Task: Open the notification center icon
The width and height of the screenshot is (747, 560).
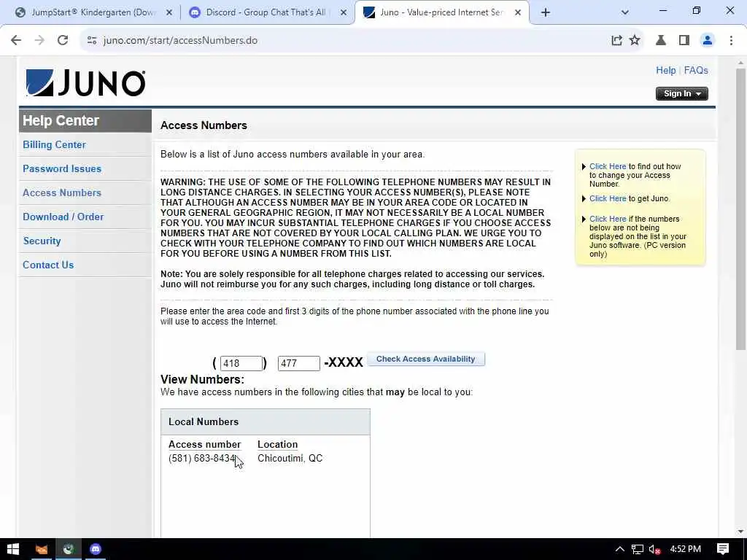Action: pos(723,549)
